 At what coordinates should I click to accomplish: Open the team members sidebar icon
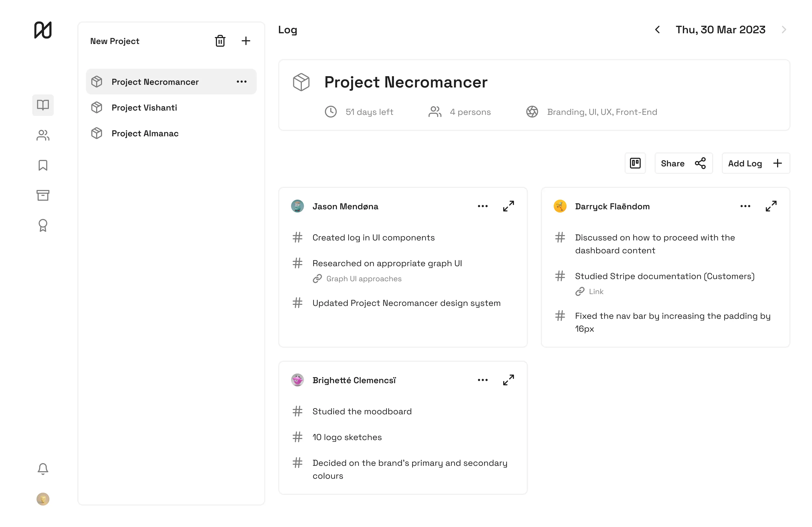[43, 135]
